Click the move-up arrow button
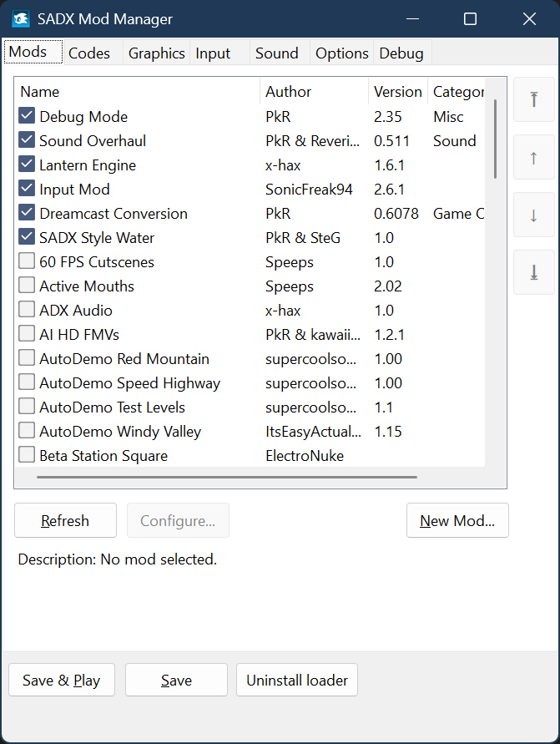Image resolution: width=560 pixels, height=744 pixels. click(533, 158)
